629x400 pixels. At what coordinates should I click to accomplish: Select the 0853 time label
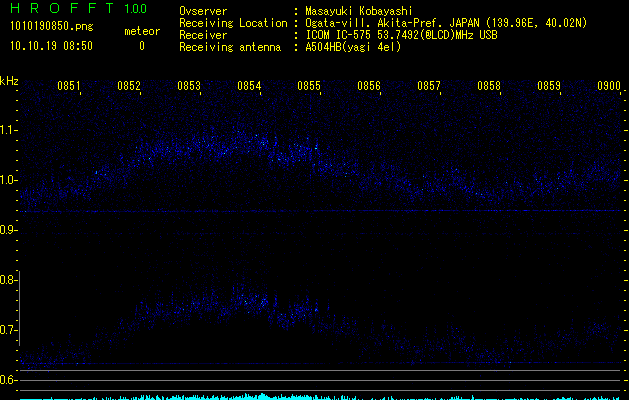[x=189, y=86]
